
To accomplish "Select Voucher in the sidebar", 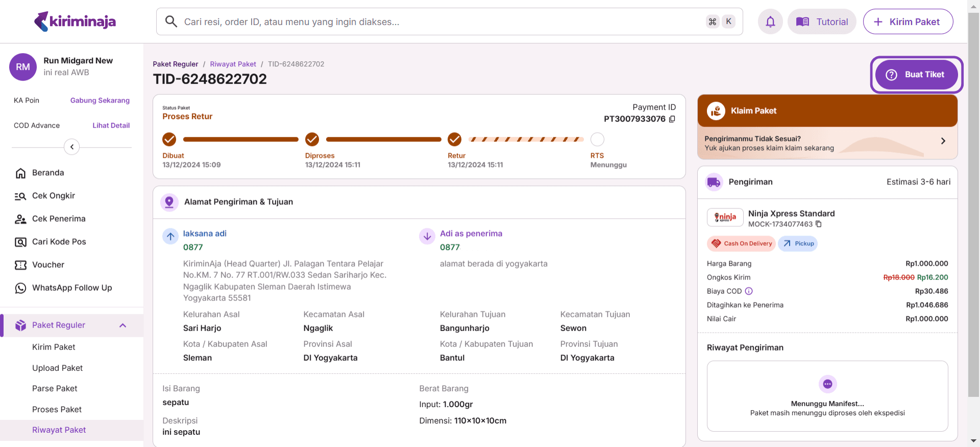I will 48,265.
